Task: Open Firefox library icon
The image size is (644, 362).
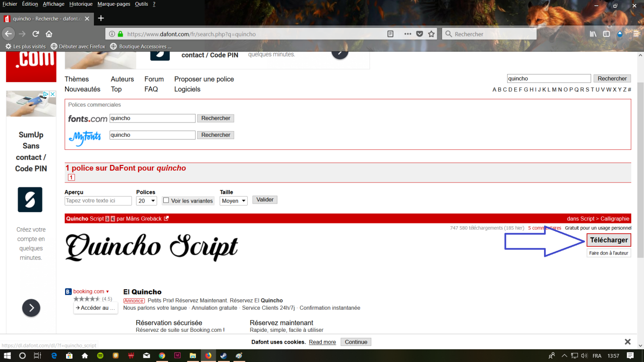Action: (x=593, y=34)
